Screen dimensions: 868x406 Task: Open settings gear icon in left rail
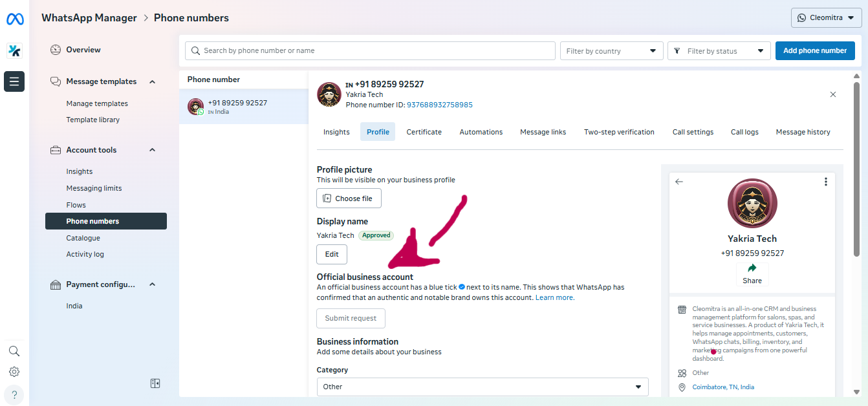coord(14,372)
